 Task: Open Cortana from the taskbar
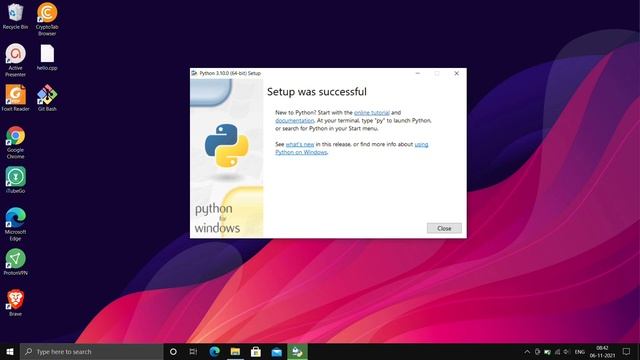click(173, 351)
